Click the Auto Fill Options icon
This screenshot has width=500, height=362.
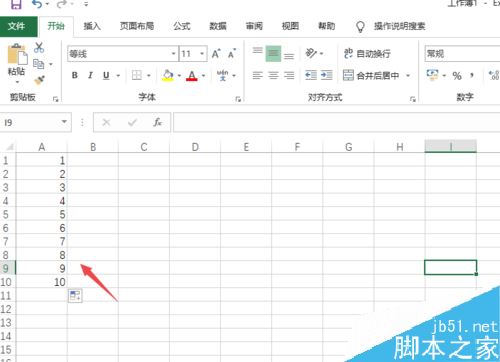point(75,296)
